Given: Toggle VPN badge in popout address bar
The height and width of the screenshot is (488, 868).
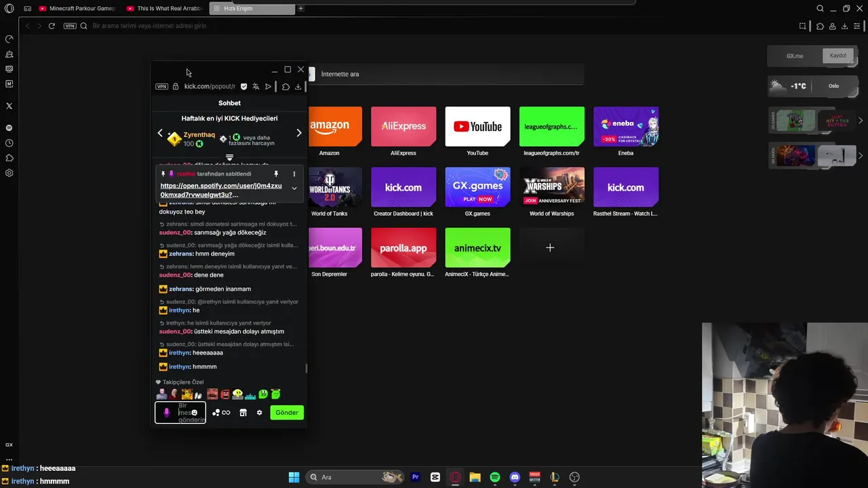Looking at the screenshot, I should 161,87.
